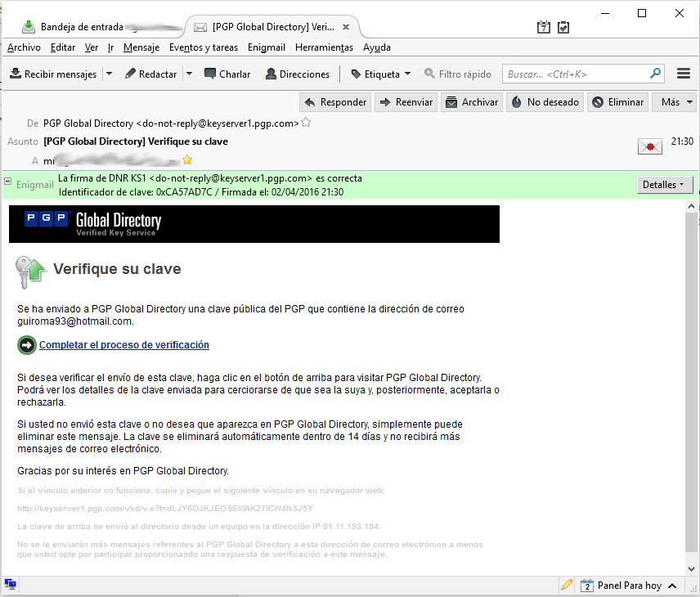Open the Ayuda menu

coord(377,47)
